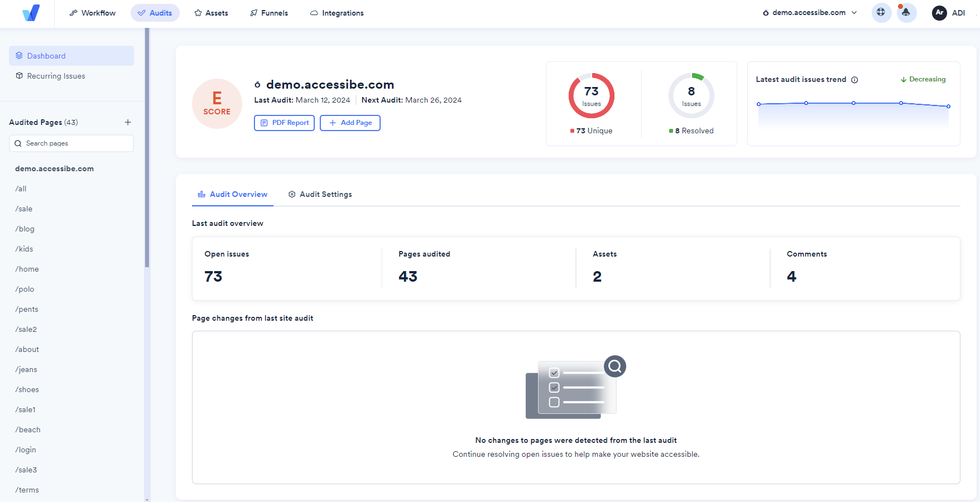980x502 pixels.
Task: Open notifications bell icon
Action: point(906,12)
